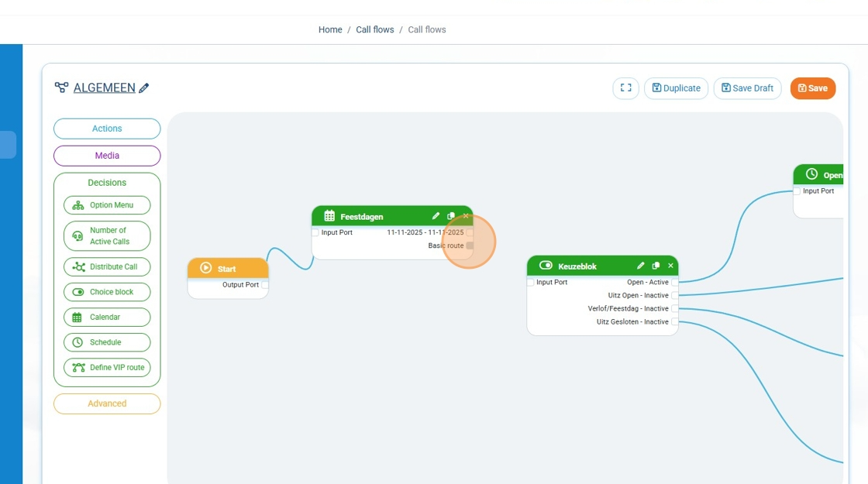Select the Feestdagen Input Port box
This screenshot has width=868, height=484.
pyautogui.click(x=315, y=232)
